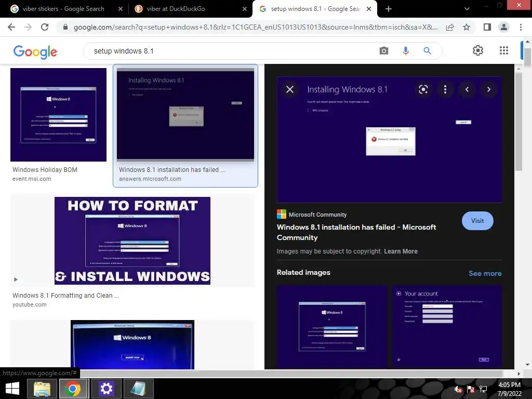Click the browser forward arrow

[28, 27]
